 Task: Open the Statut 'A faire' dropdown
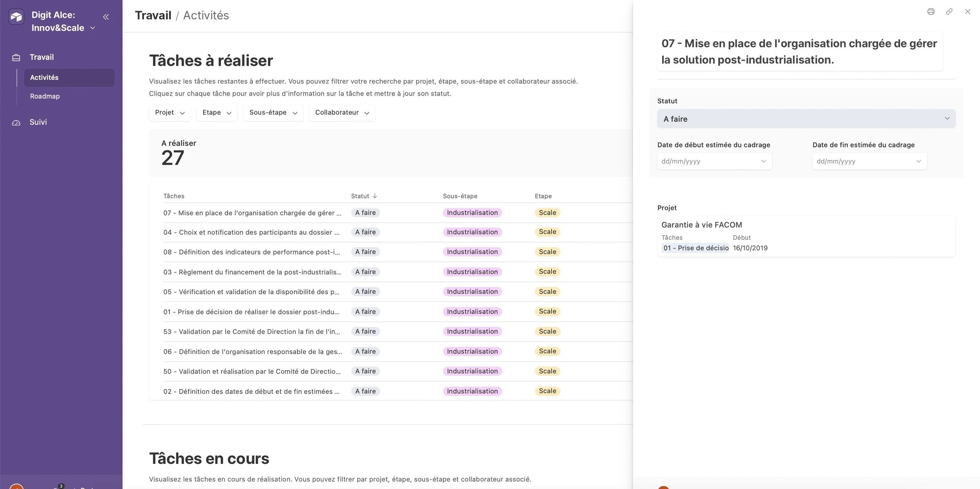point(806,119)
